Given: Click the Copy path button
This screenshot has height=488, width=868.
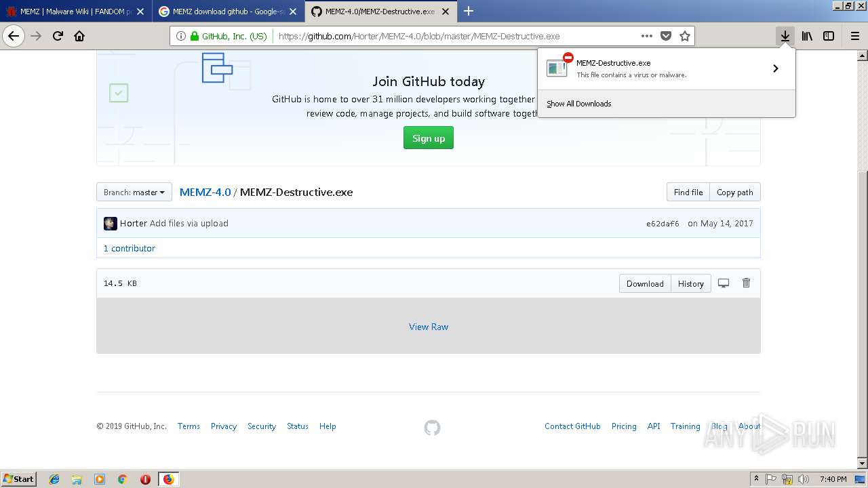Looking at the screenshot, I should coord(735,192).
